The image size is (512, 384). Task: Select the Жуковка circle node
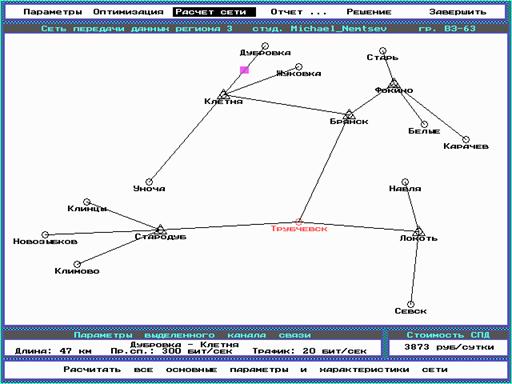click(x=299, y=67)
